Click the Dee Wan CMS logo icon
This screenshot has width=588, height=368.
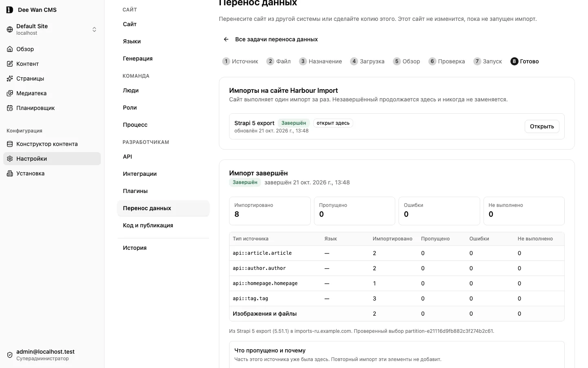tap(10, 10)
